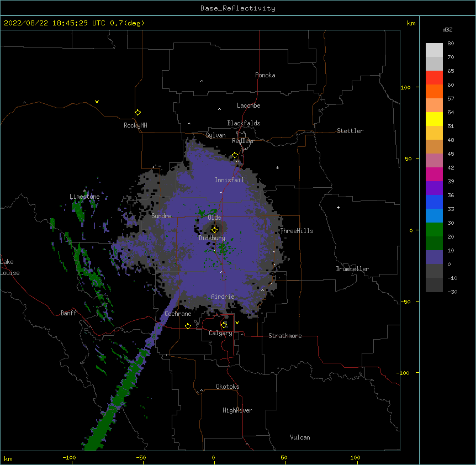Screen dimensions: 476x465
Task: Click the -100 tick label on bottom axis
Action: 69,458
